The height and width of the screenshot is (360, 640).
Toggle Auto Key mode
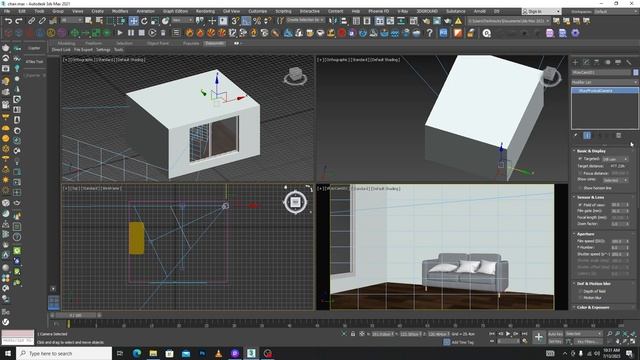[x=555, y=334]
